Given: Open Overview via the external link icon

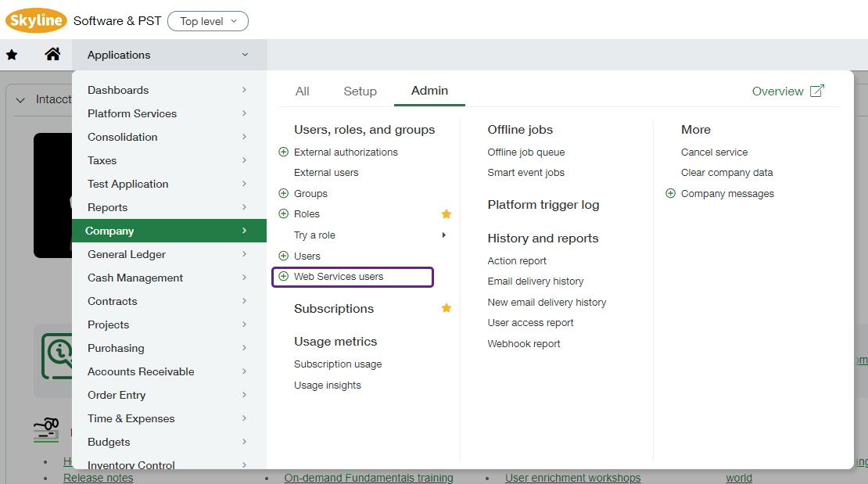Looking at the screenshot, I should pos(816,91).
